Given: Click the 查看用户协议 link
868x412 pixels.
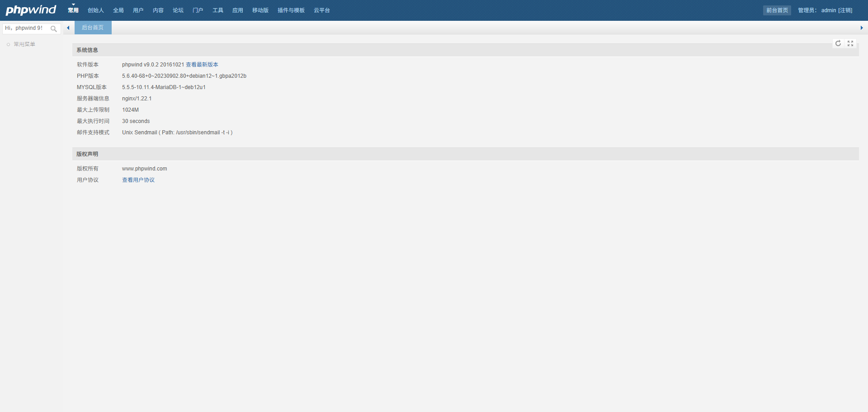Looking at the screenshot, I should (x=138, y=180).
